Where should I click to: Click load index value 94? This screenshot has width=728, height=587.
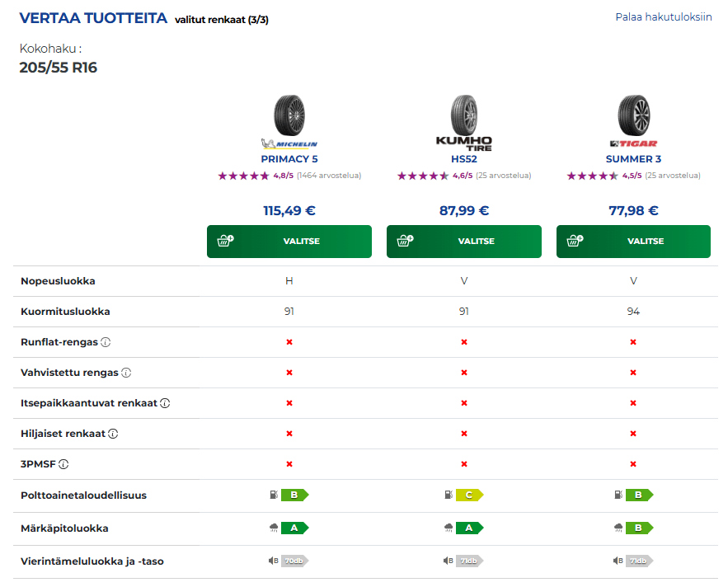633,312
